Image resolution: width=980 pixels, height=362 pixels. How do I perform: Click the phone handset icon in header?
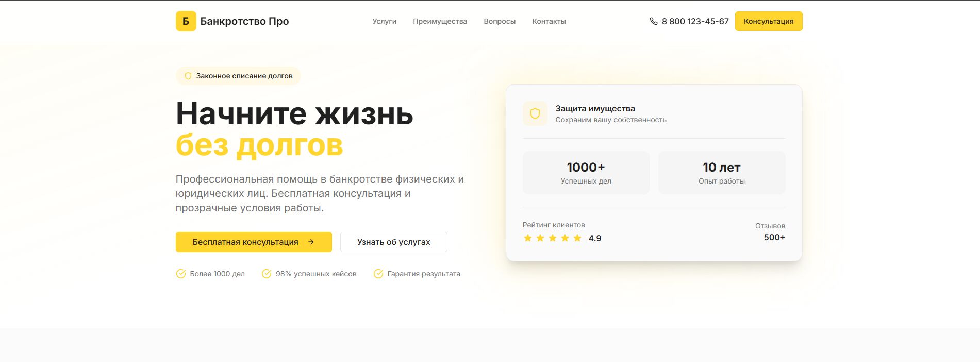[654, 21]
